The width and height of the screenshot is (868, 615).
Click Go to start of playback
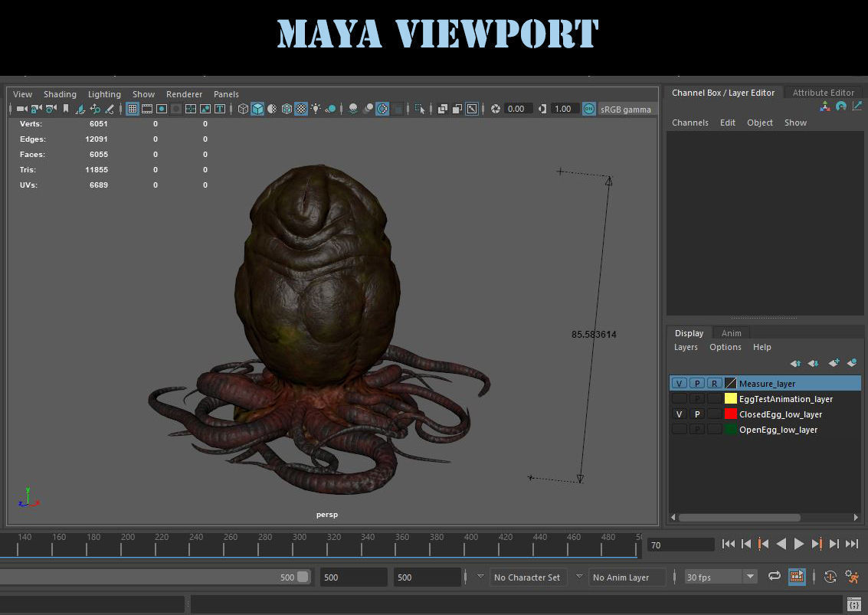click(729, 544)
